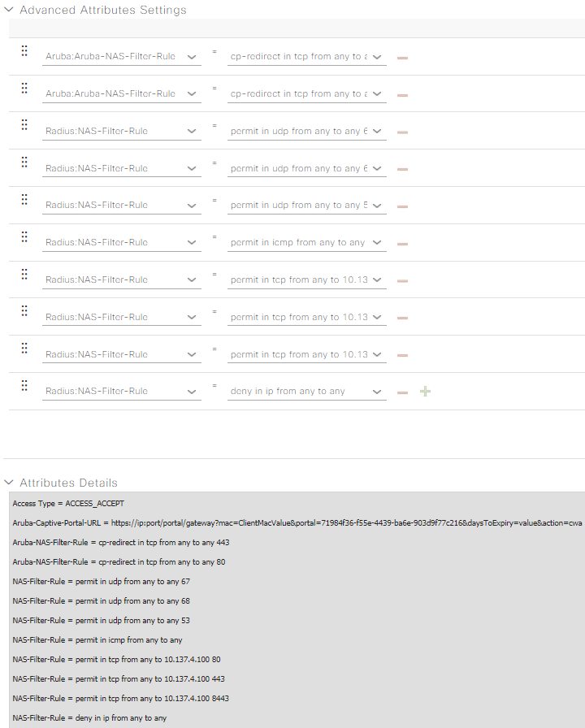The image size is (585, 728).
Task: Open value dropdown of second permit udp row
Action: pos(307,168)
